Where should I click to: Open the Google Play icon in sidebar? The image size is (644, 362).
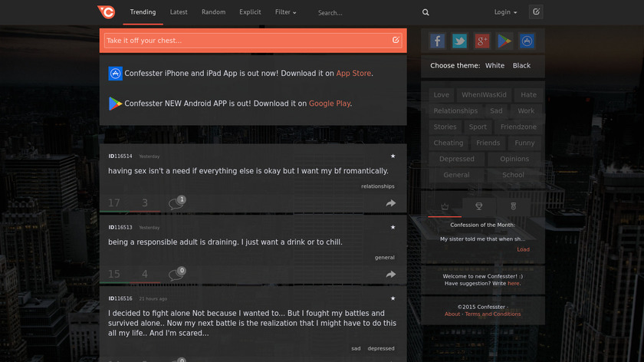pyautogui.click(x=504, y=41)
